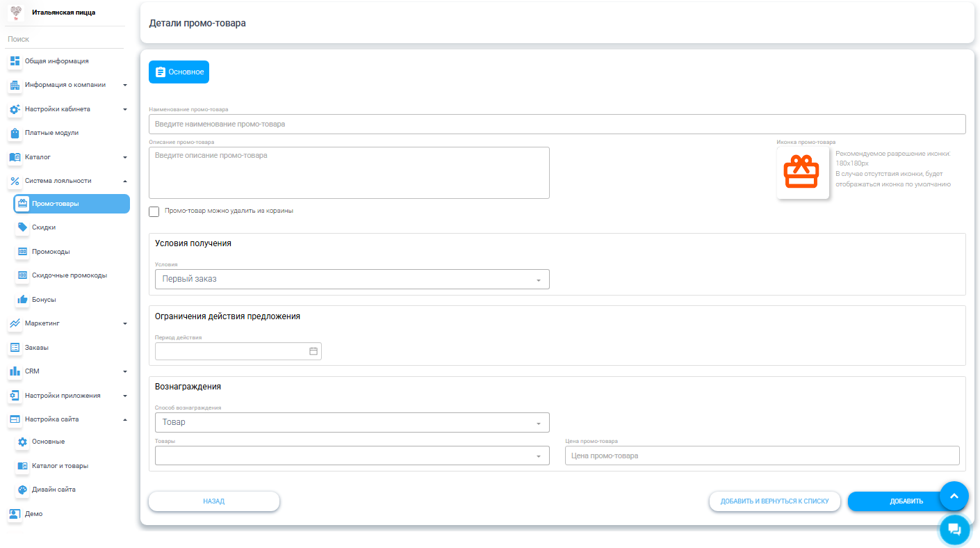Collapse the Система лояльности sidebar section

pos(68,181)
